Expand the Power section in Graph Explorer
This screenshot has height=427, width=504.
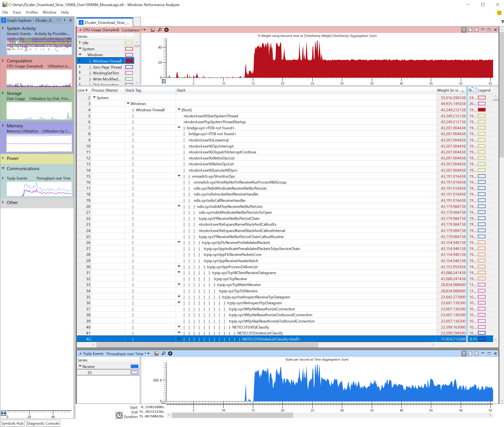(x=3, y=158)
